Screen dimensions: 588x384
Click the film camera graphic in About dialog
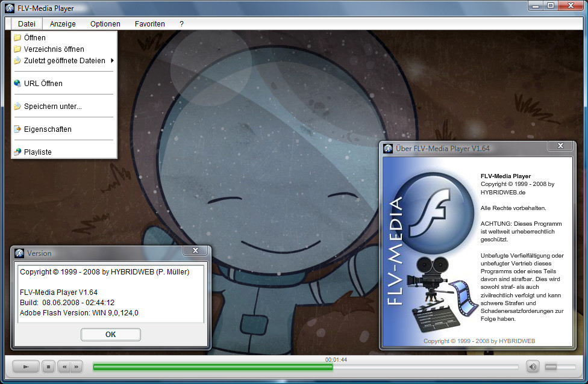pos(428,279)
